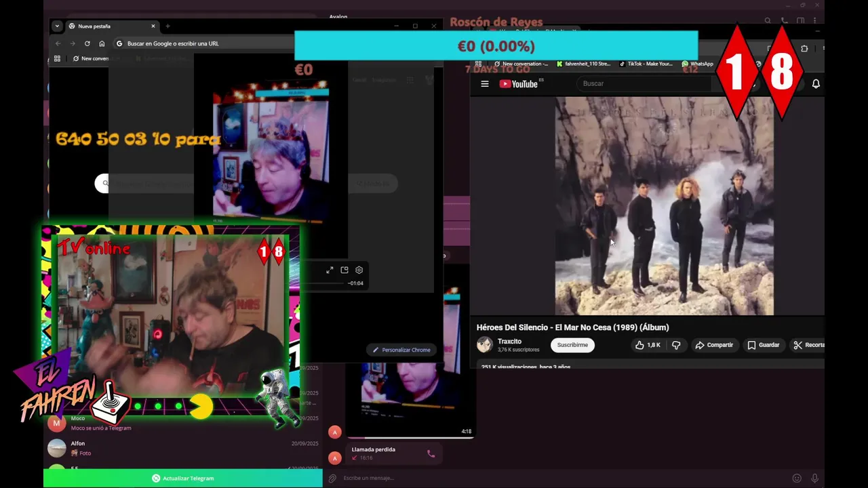Open the Moco chat row

183,423
